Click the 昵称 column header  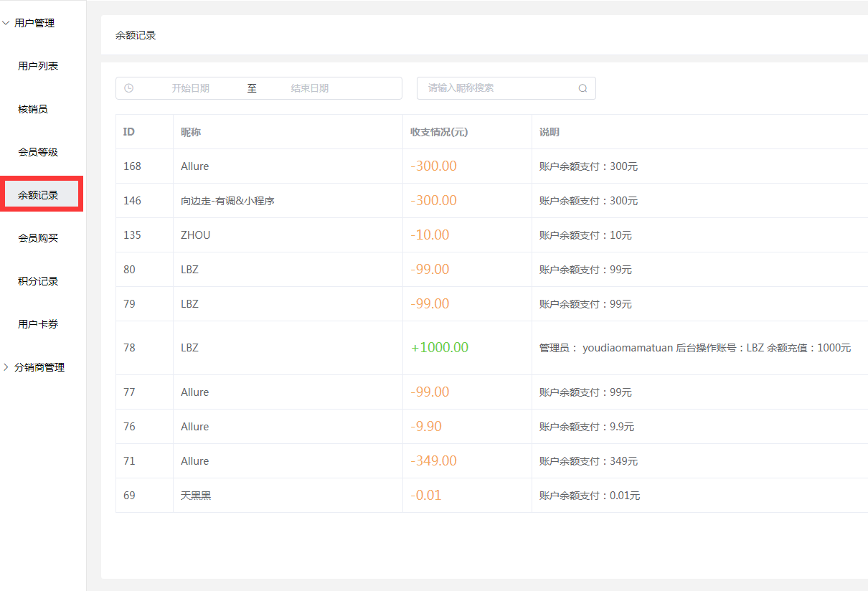191,132
